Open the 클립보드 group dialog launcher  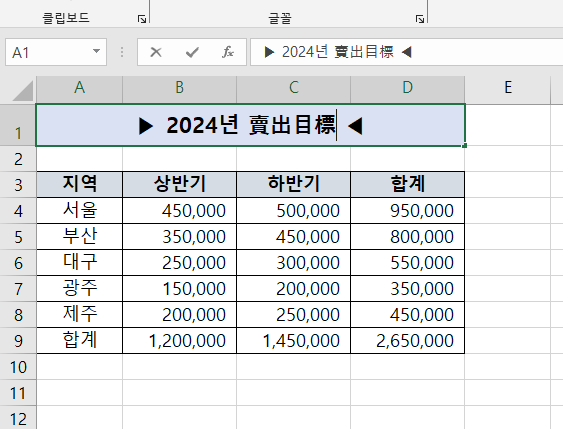click(142, 19)
